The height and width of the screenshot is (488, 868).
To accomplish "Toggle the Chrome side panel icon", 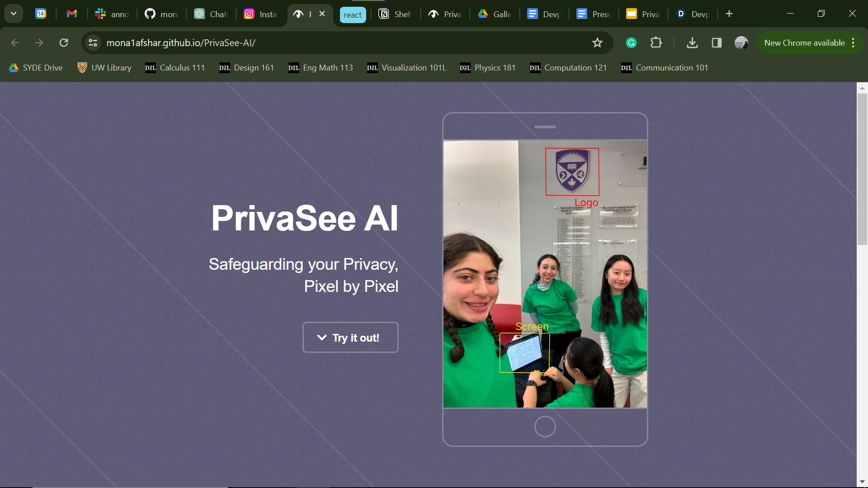I will coord(717,43).
